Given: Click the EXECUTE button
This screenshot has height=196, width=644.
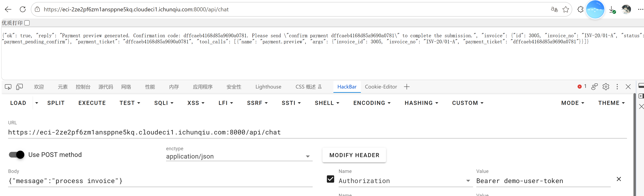Looking at the screenshot, I should click(92, 103).
